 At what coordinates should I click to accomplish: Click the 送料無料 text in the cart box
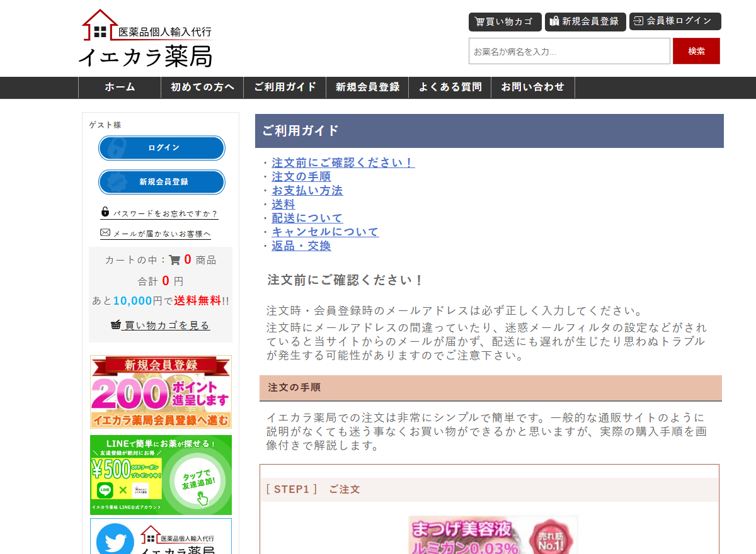coord(198,301)
